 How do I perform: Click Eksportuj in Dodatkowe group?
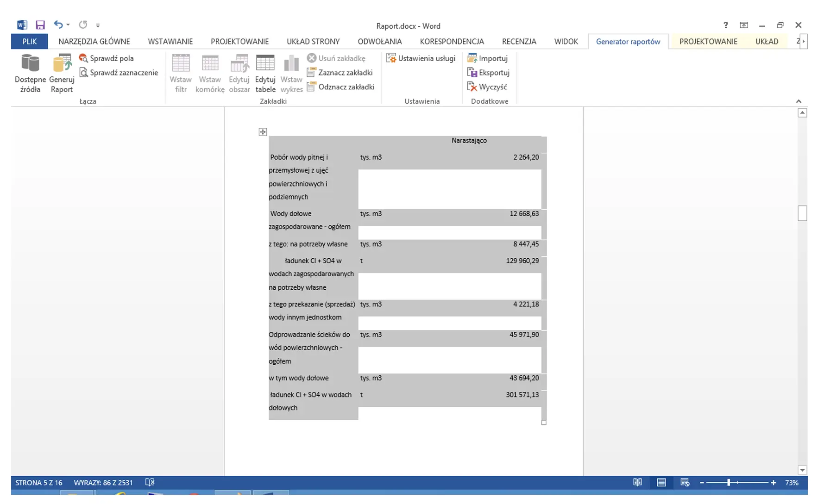point(489,73)
